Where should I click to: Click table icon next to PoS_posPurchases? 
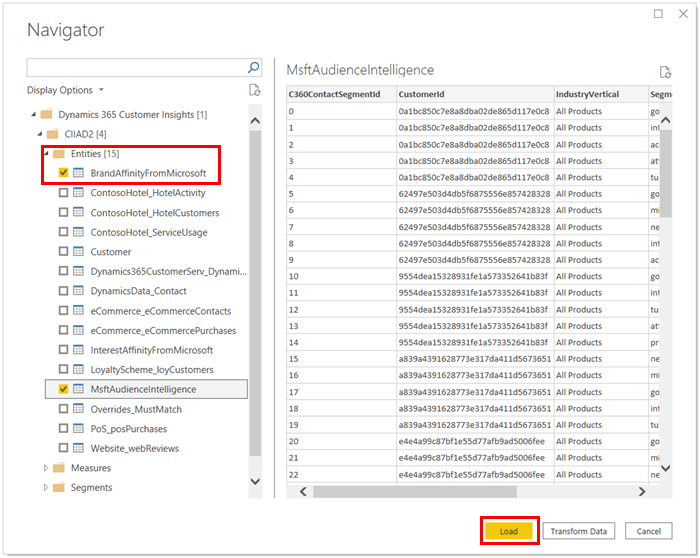[79, 428]
